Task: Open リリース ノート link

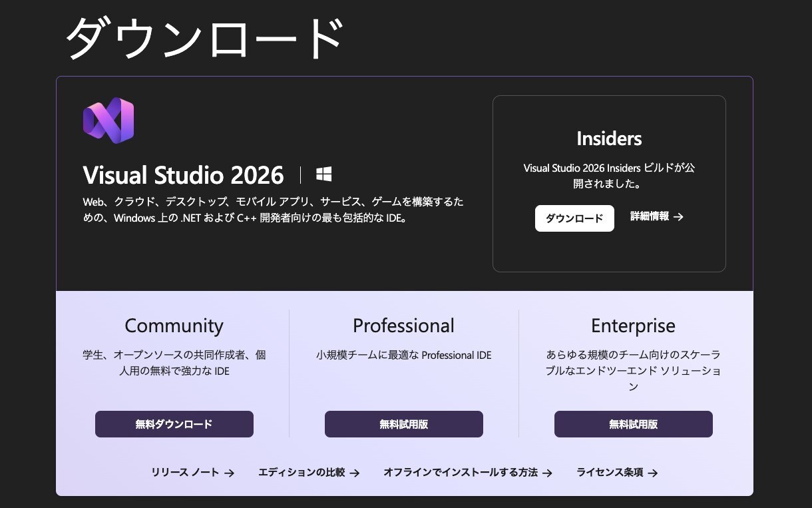Action: (193, 473)
